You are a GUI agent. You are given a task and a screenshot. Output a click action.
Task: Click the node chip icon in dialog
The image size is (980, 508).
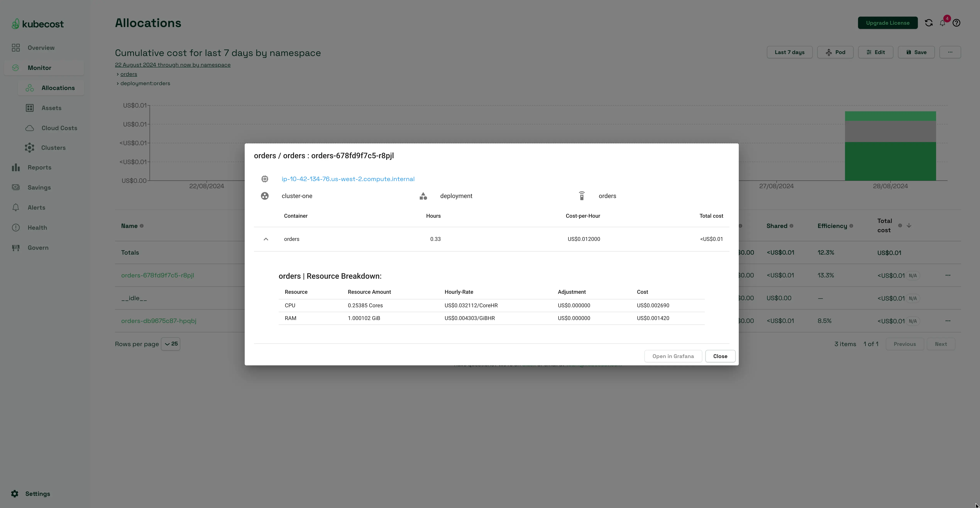265,179
